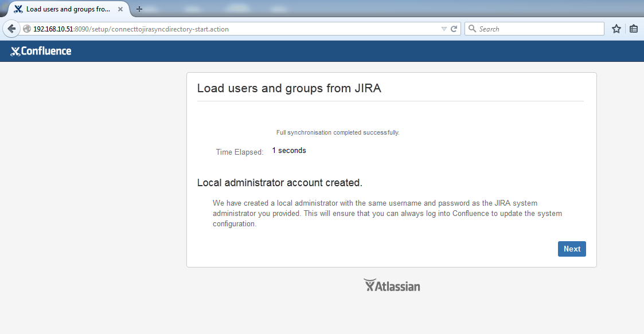
Task: Click the Next button
Action: click(572, 249)
